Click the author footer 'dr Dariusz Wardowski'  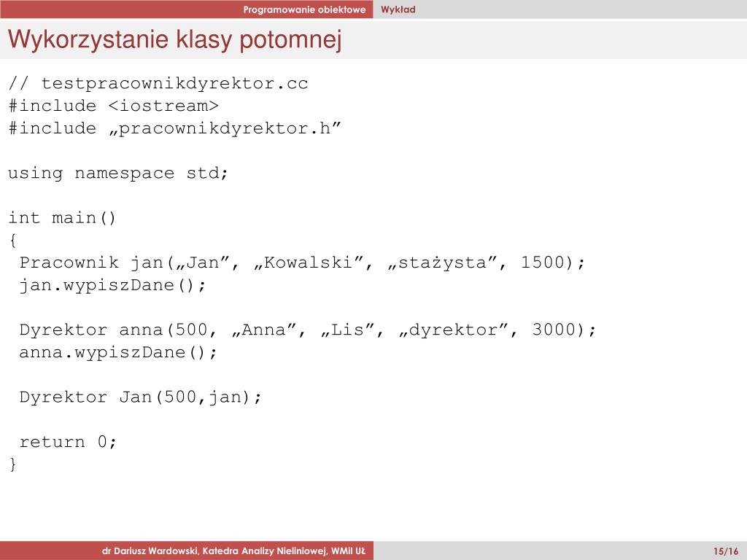[x=233, y=551]
